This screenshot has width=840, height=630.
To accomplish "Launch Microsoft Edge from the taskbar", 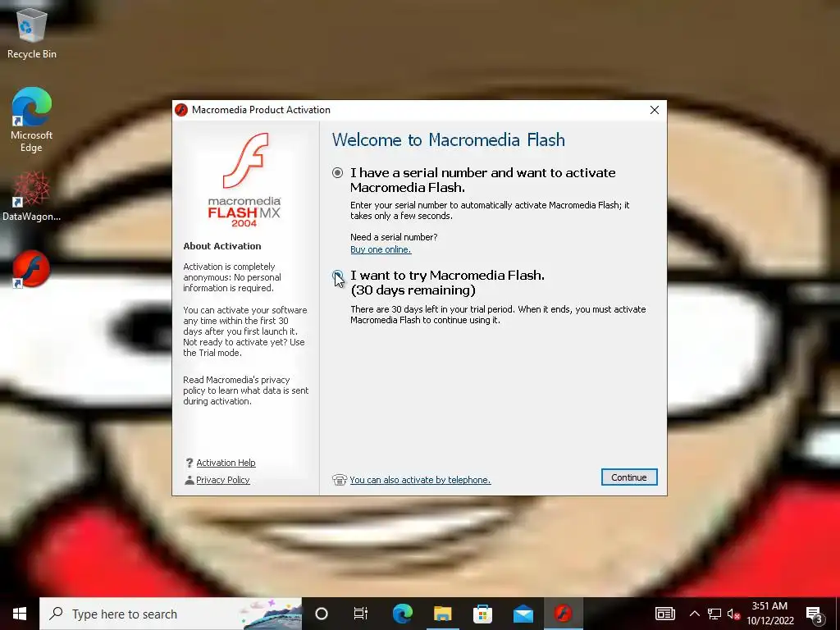I will (402, 614).
